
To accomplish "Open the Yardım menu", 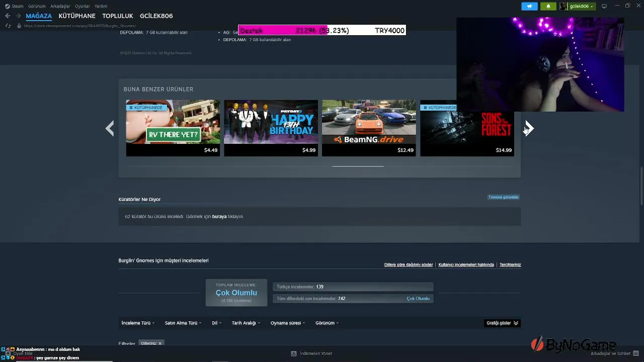I will coord(101,6).
